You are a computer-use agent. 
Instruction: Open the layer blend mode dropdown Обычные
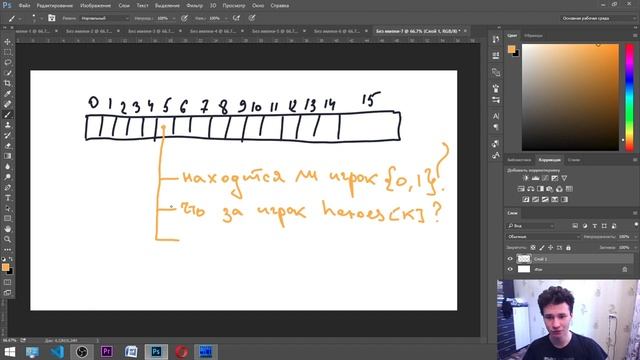coord(542,237)
